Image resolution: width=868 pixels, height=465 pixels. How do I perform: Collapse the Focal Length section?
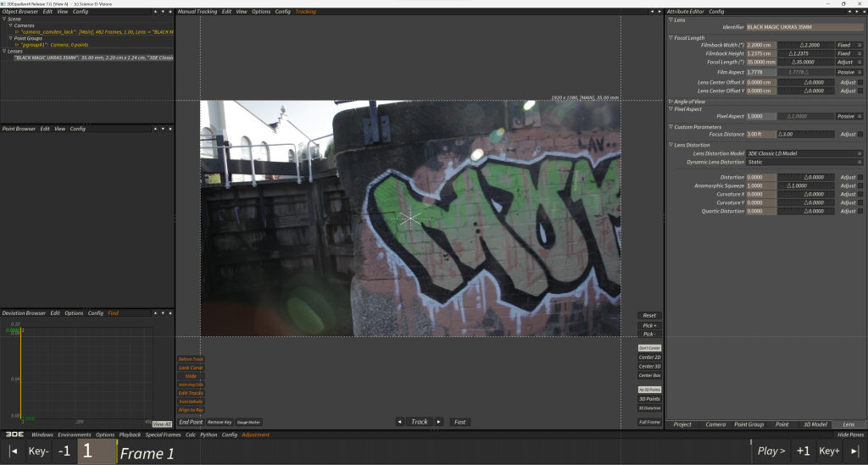click(670, 38)
